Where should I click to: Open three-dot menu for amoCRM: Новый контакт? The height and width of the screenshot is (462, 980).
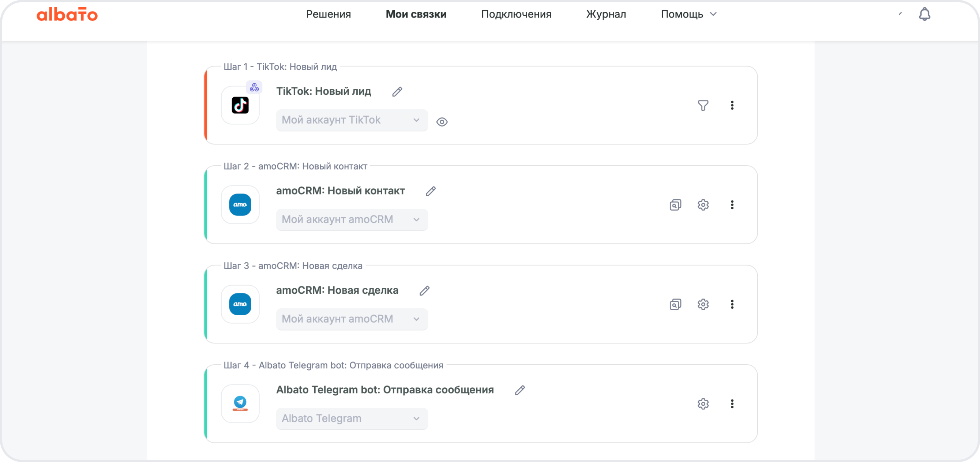732,205
